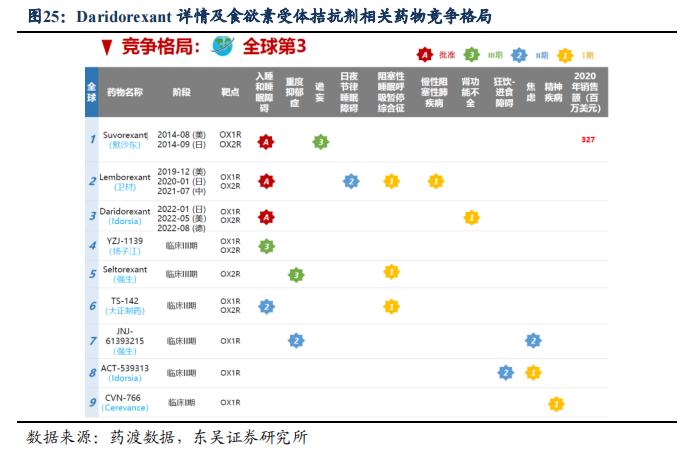Click the 2020年销售额 column header
This screenshot has height=454, width=694.
tap(585, 92)
